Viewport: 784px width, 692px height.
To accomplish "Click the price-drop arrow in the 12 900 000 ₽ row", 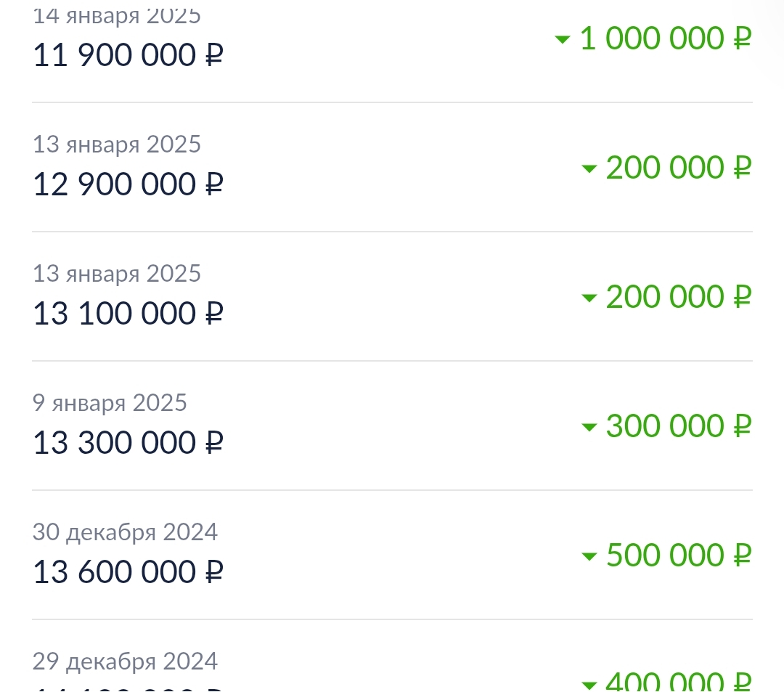I will click(589, 168).
